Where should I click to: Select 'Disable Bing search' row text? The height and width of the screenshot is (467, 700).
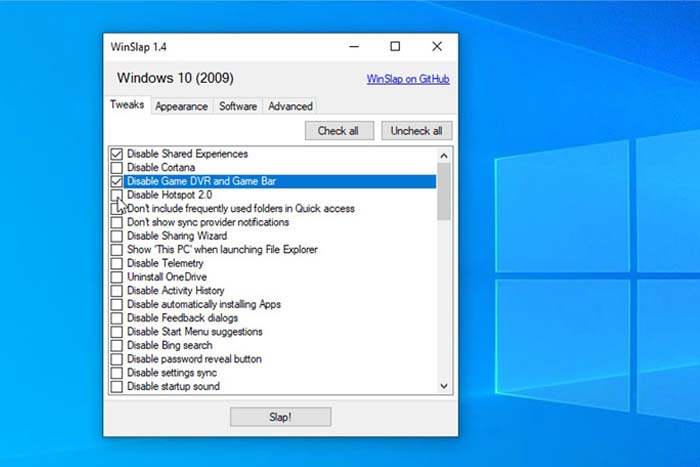[x=170, y=346]
